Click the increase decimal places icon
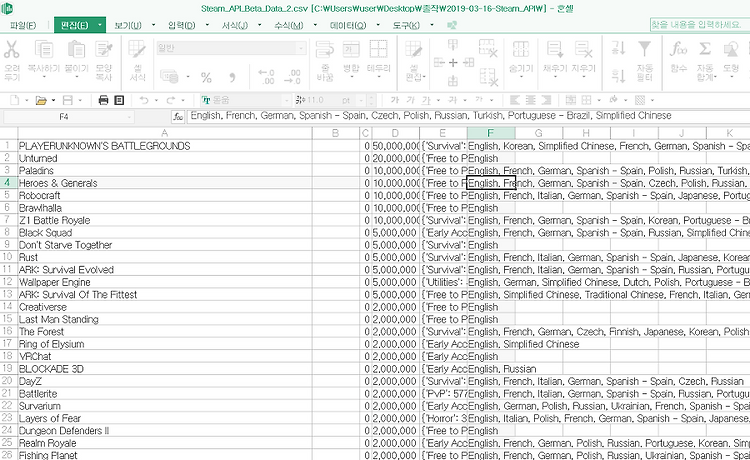 (266, 77)
